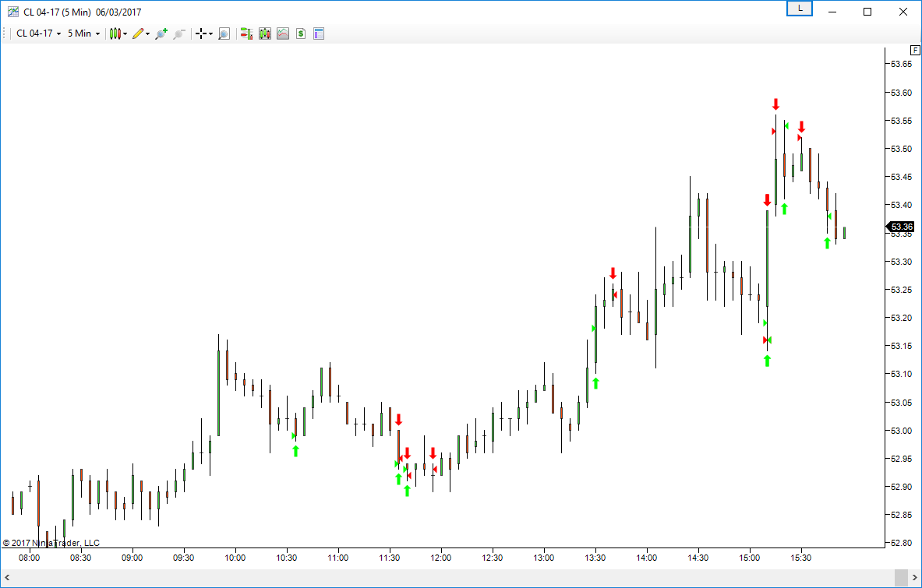The height and width of the screenshot is (588, 922).
Task: Select the zoom frame magnifier tool
Action: point(224,33)
